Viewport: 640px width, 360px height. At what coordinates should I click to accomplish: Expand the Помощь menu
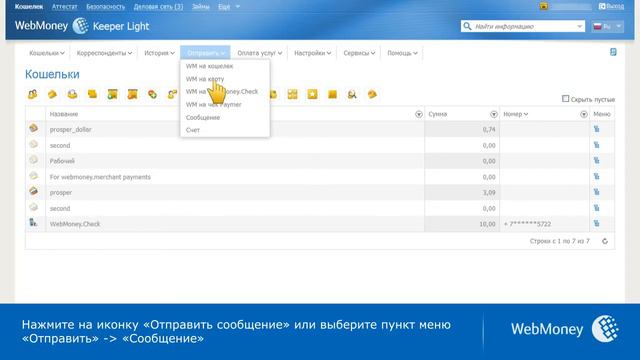click(x=402, y=53)
